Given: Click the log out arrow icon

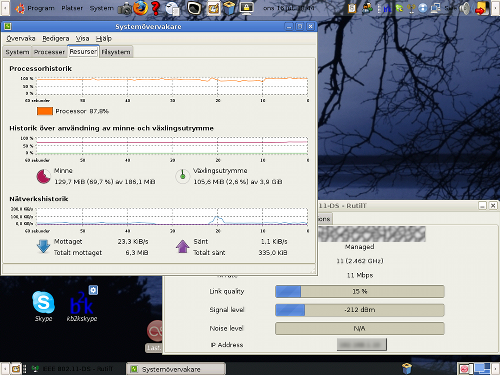Looking at the screenshot, I should coord(482,8).
